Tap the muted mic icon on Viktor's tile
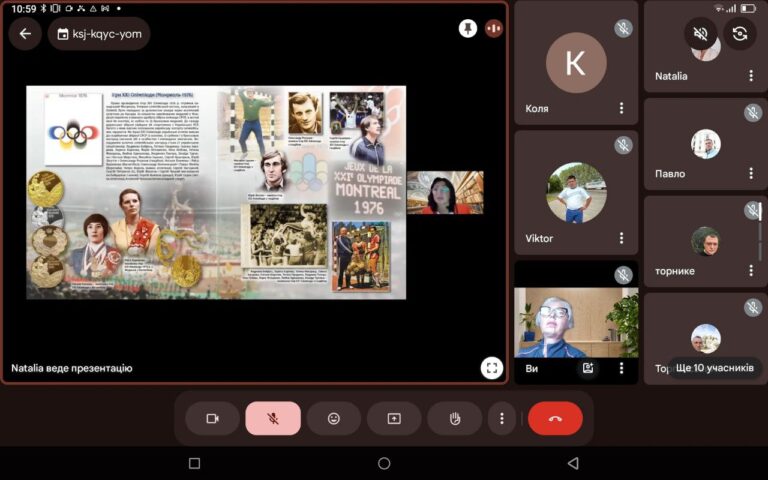 (x=623, y=145)
